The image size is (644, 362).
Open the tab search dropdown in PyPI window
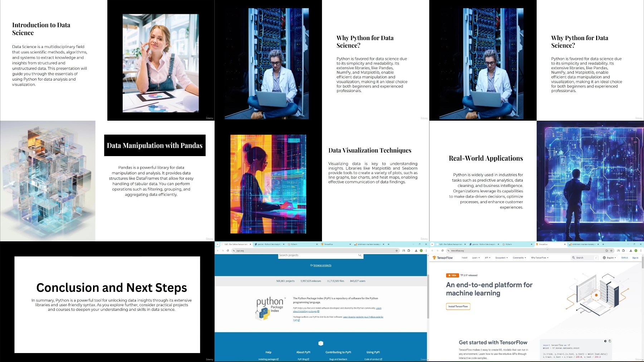pyautogui.click(x=218, y=244)
